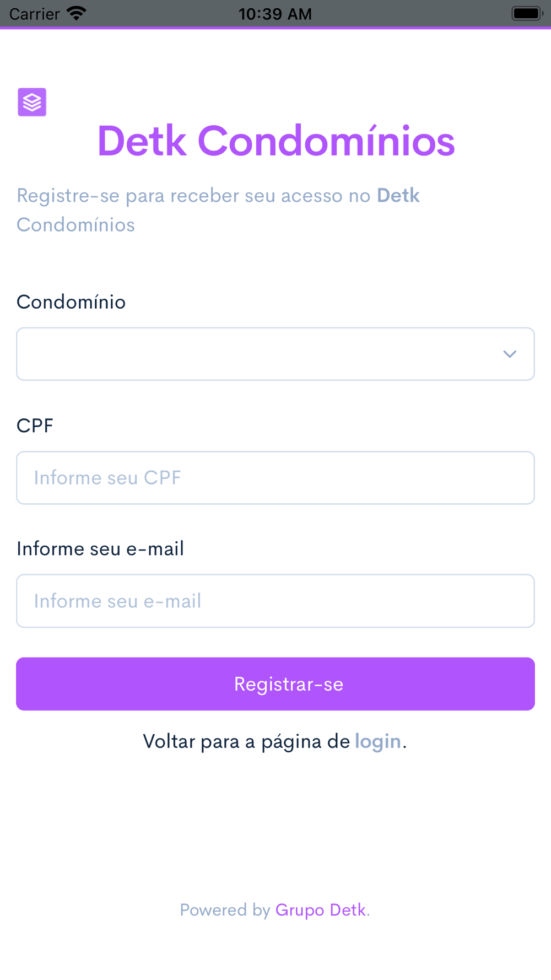551x980 pixels.
Task: Focus the Informe seu e-mail field
Action: pos(275,601)
